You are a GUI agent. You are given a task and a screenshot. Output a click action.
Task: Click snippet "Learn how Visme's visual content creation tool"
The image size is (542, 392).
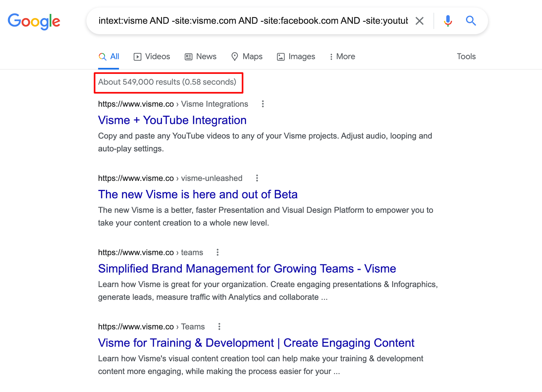pos(260,365)
